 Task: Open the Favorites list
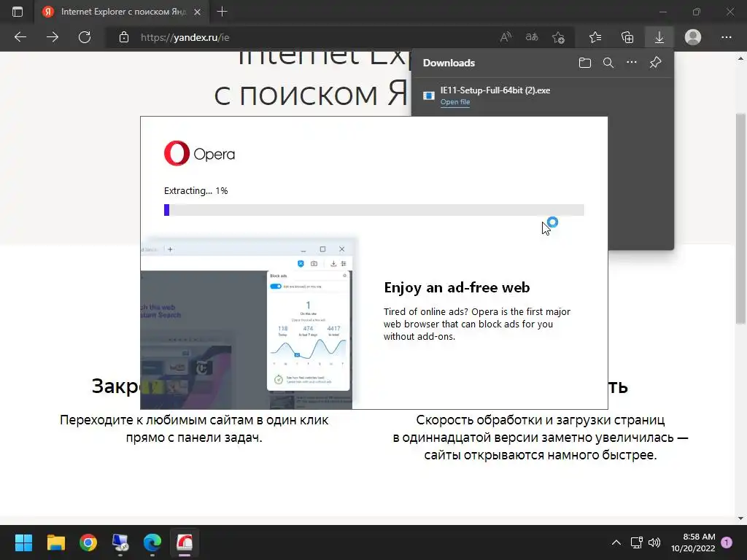click(595, 37)
